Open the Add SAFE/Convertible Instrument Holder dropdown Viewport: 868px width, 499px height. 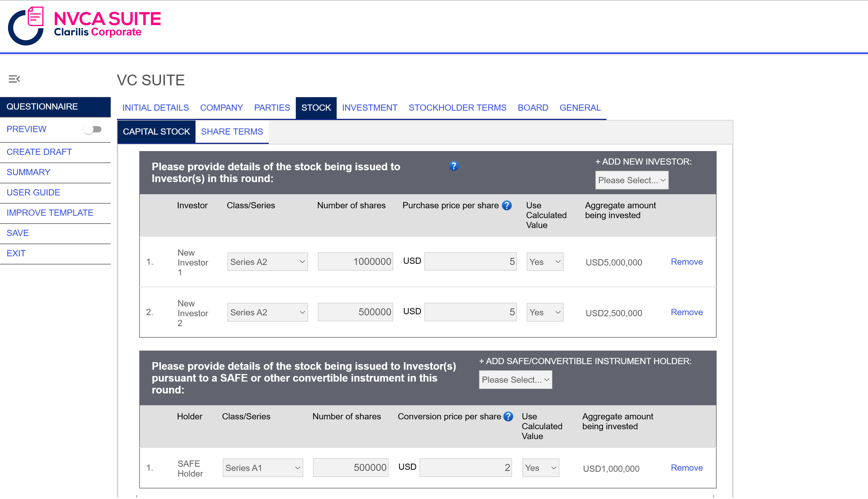click(515, 379)
